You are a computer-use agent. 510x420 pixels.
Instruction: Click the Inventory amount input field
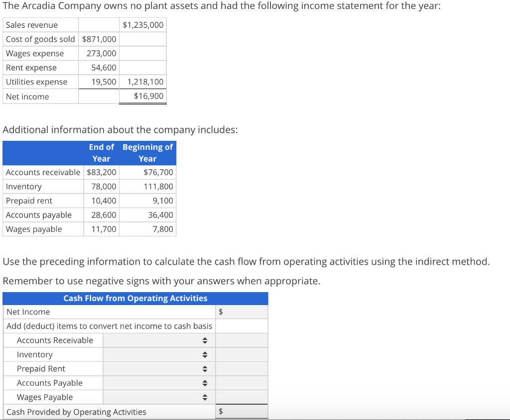click(242, 355)
